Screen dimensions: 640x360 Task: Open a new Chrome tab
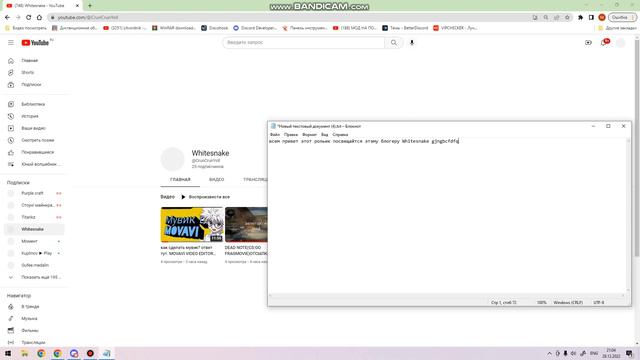(90, 6)
